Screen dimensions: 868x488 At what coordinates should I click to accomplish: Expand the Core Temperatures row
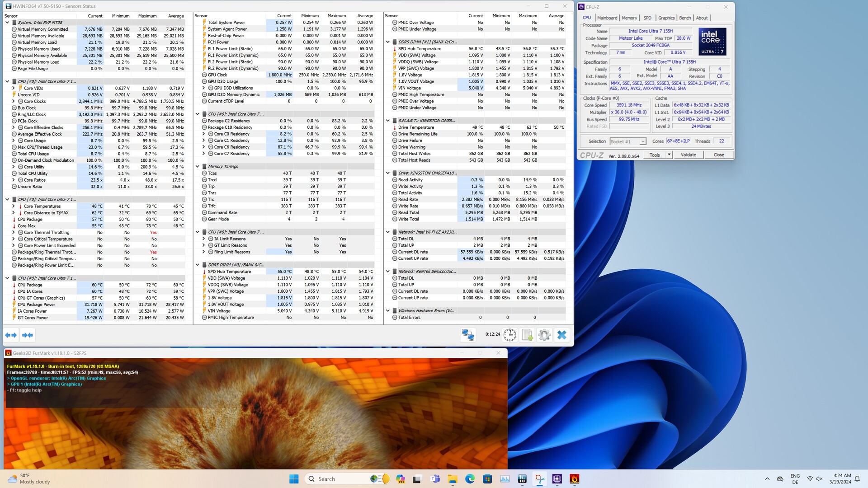(x=14, y=206)
